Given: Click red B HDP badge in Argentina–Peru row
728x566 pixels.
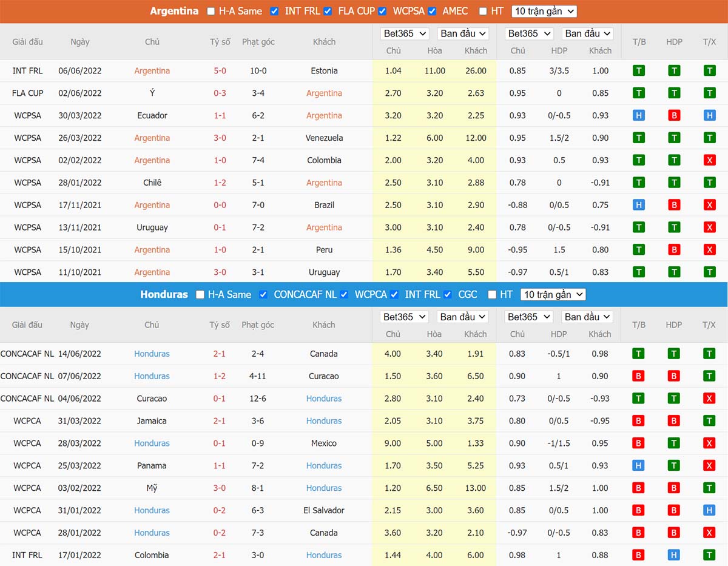Looking at the screenshot, I should click(x=674, y=250).
